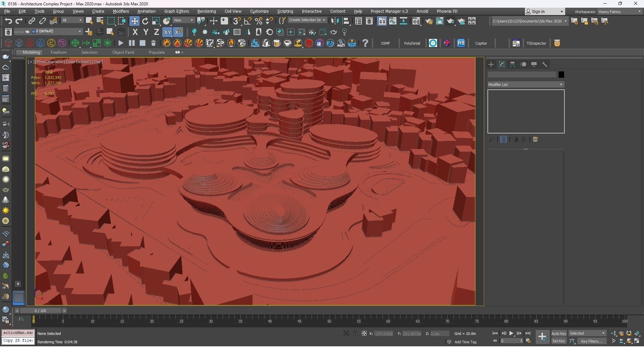Open the Key Filters dialog
Viewport: 644px width, 349px height.
click(592, 341)
